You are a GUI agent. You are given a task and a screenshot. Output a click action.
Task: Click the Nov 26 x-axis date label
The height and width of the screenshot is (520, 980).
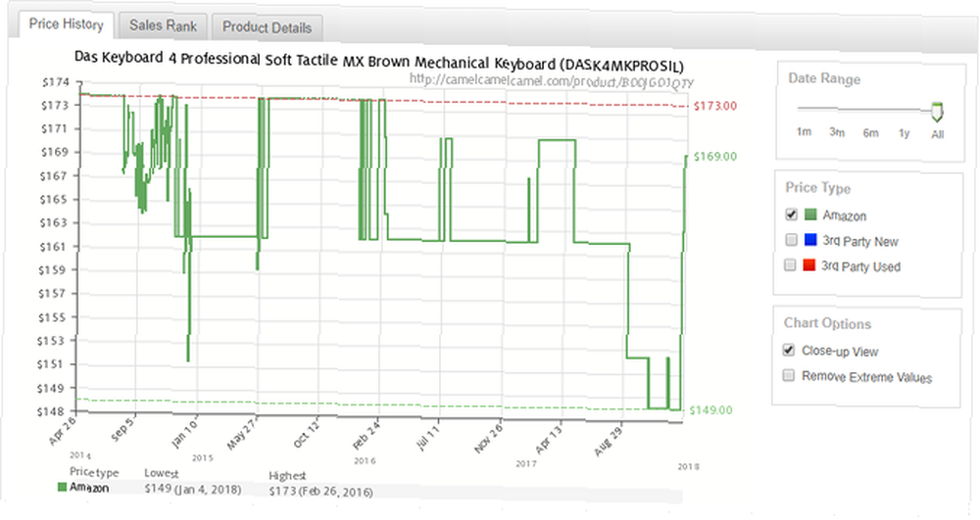tap(488, 438)
